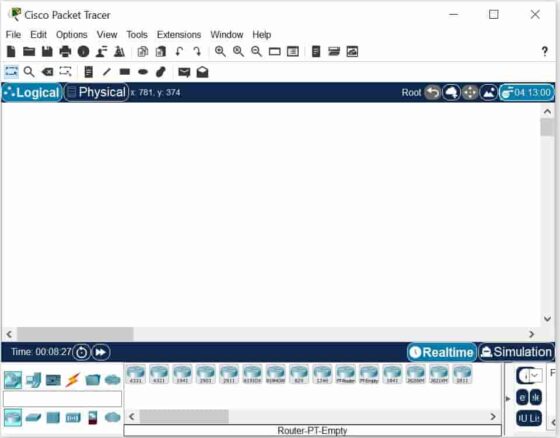Create a new file from toolbar

(x=11, y=52)
